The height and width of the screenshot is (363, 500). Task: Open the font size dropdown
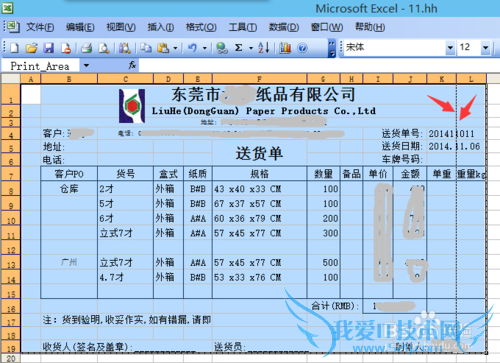pyautogui.click(x=485, y=48)
